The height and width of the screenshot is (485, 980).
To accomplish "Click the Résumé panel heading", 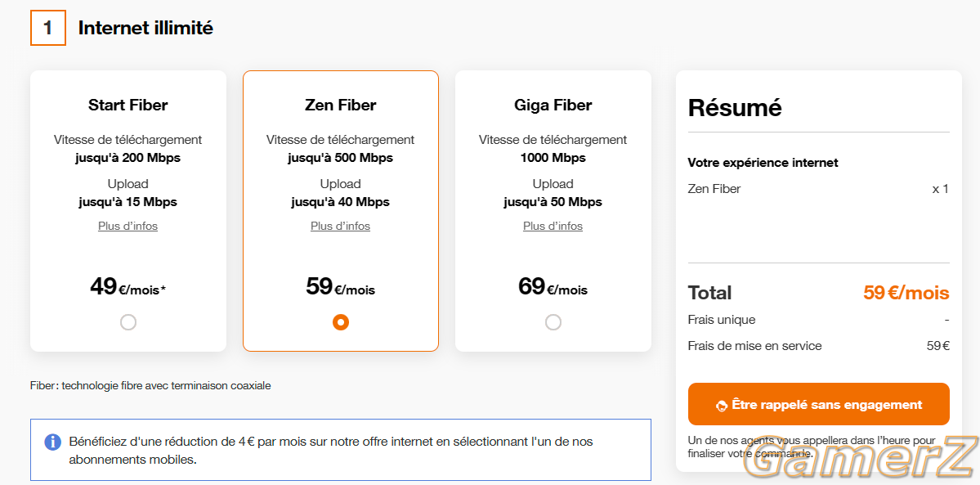I will (735, 108).
